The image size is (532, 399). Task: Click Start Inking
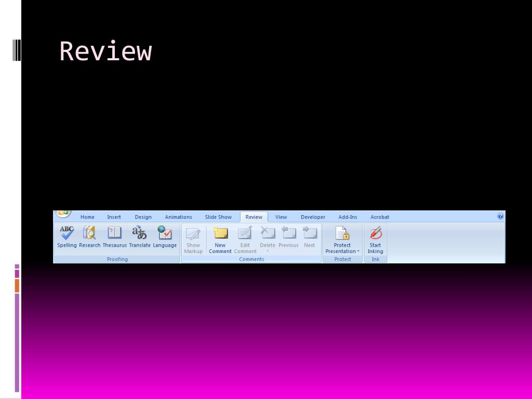(375, 240)
